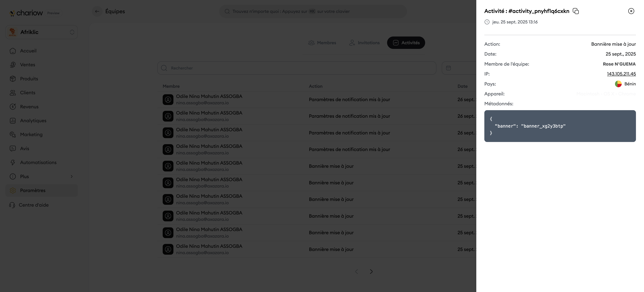Screen dimensions: 644x292
Task: Open Produits from the sidebar
Action: click(29, 79)
